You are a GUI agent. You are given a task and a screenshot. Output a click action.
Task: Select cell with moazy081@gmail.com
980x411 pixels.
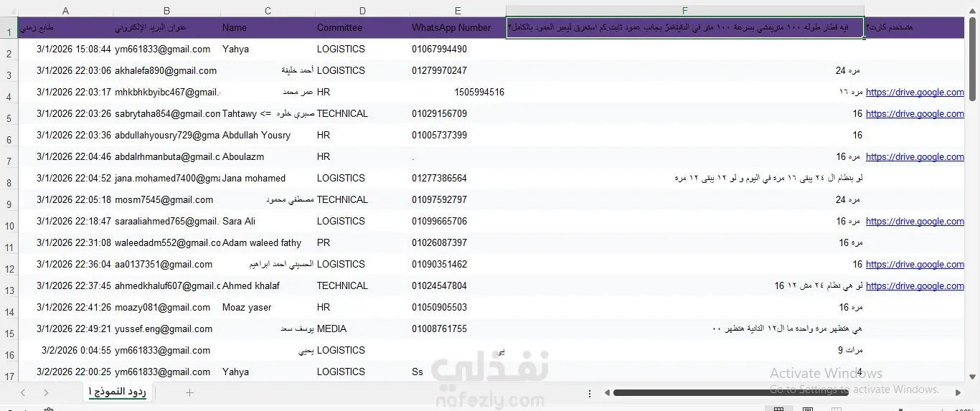(166, 307)
